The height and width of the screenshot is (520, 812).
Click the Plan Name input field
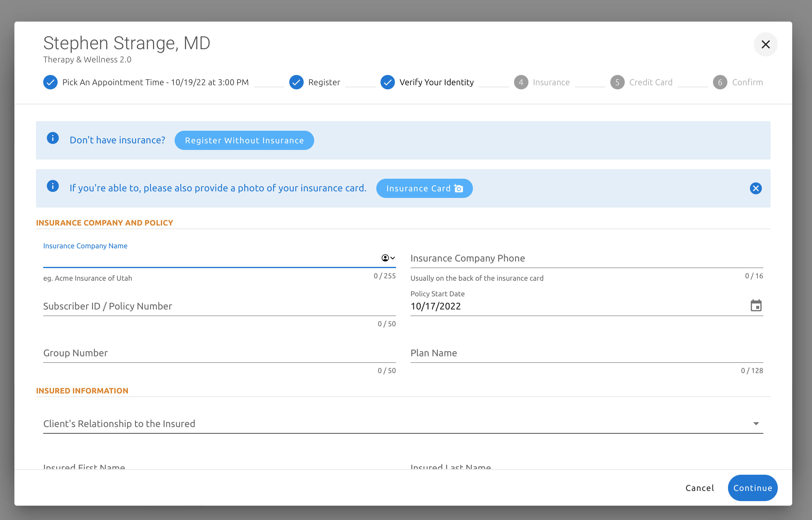click(586, 353)
